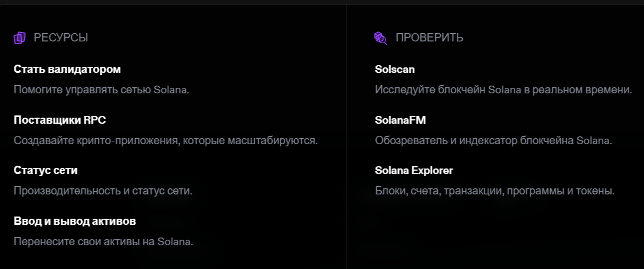Click the purple Explore cube magnifier icon
The width and height of the screenshot is (644, 269).
pos(380,38)
